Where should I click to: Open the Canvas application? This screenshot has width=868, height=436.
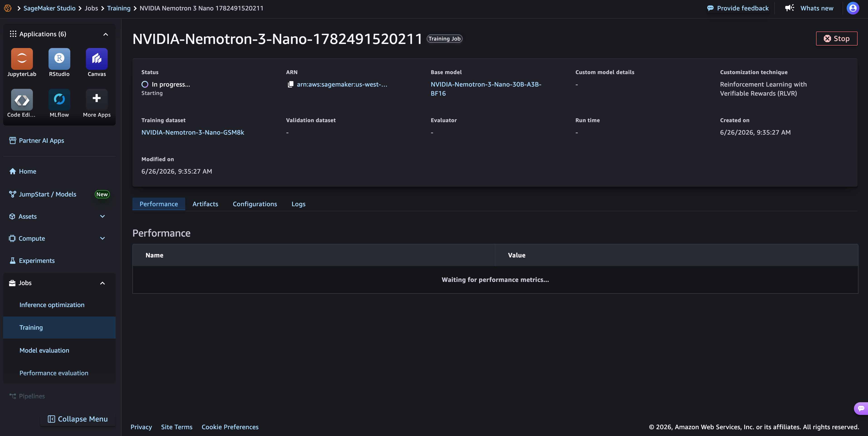pyautogui.click(x=97, y=59)
